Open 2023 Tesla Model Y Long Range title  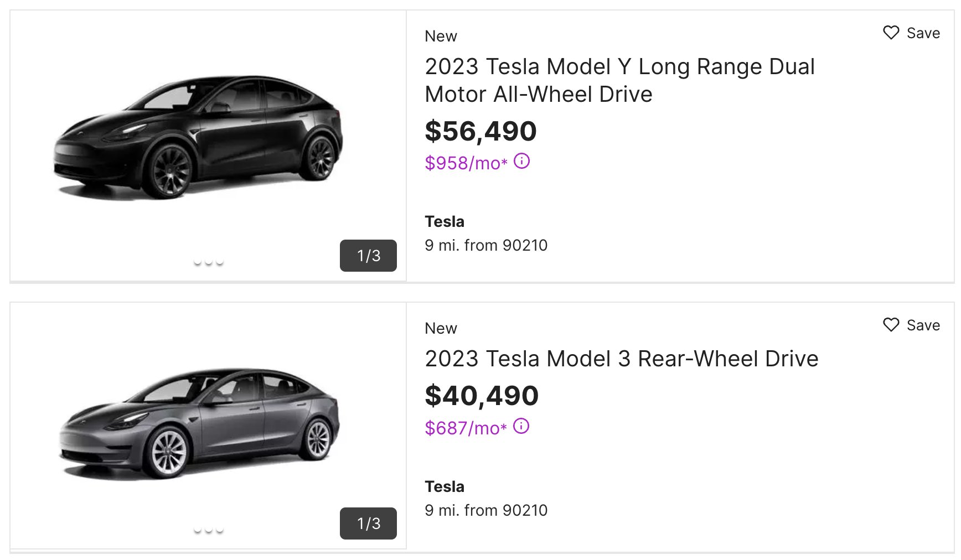(x=619, y=80)
